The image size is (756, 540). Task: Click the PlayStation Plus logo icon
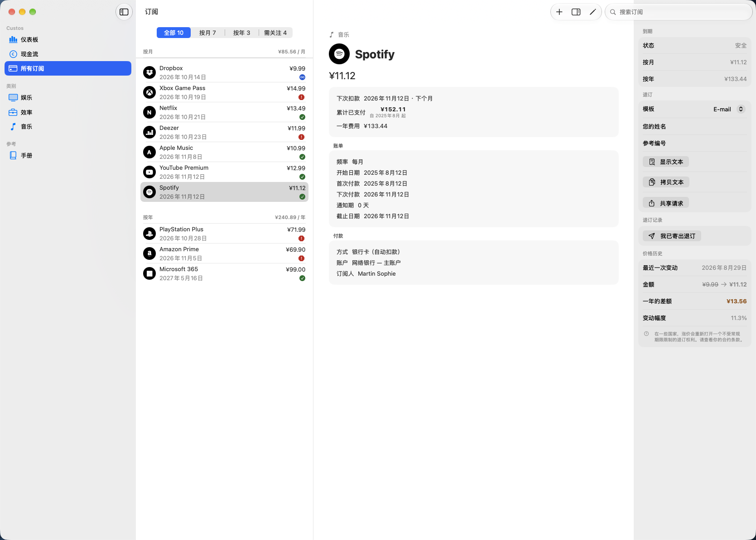[x=149, y=234]
